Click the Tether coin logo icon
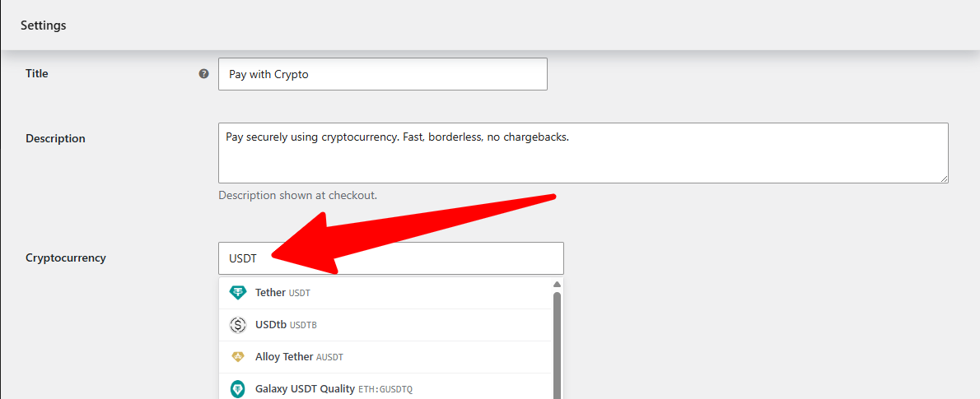Viewport: 980px width, 399px height. pos(238,292)
